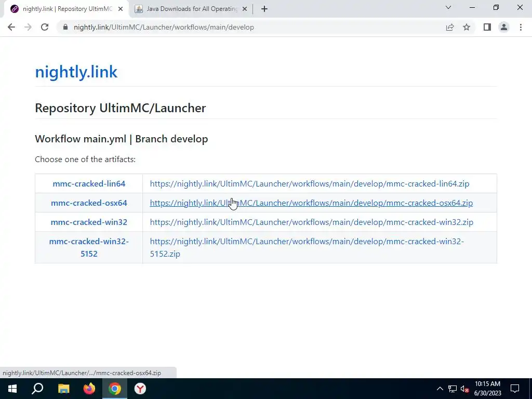Open the clock and date flyout

(487, 389)
